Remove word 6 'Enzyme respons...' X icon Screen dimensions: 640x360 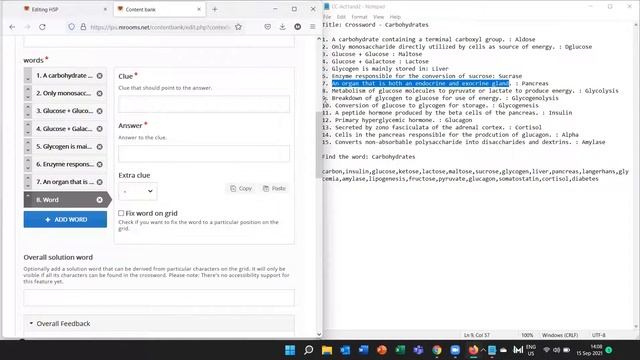click(x=100, y=164)
